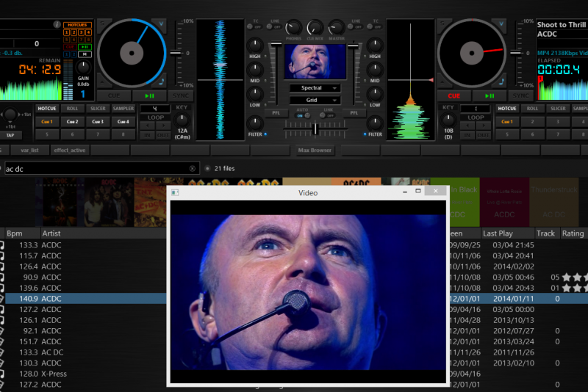Select the left deck SAMPLER tab
This screenshot has height=392, width=588.
pos(123,109)
